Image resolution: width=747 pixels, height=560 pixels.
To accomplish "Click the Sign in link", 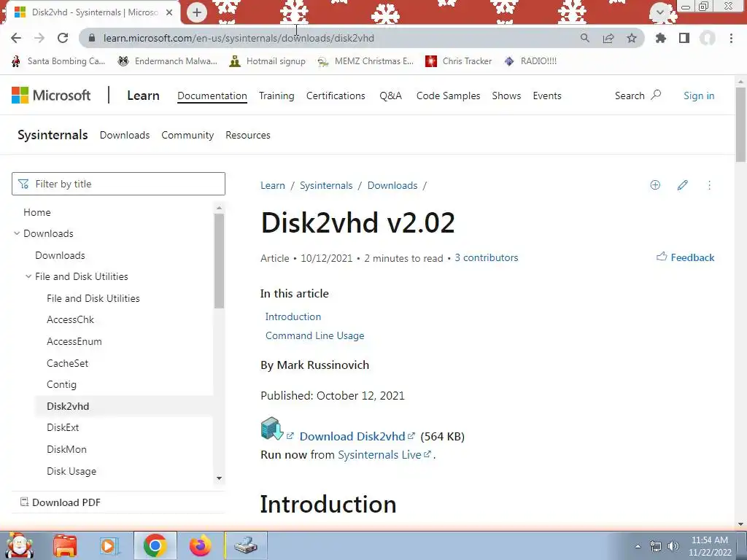I will [699, 96].
